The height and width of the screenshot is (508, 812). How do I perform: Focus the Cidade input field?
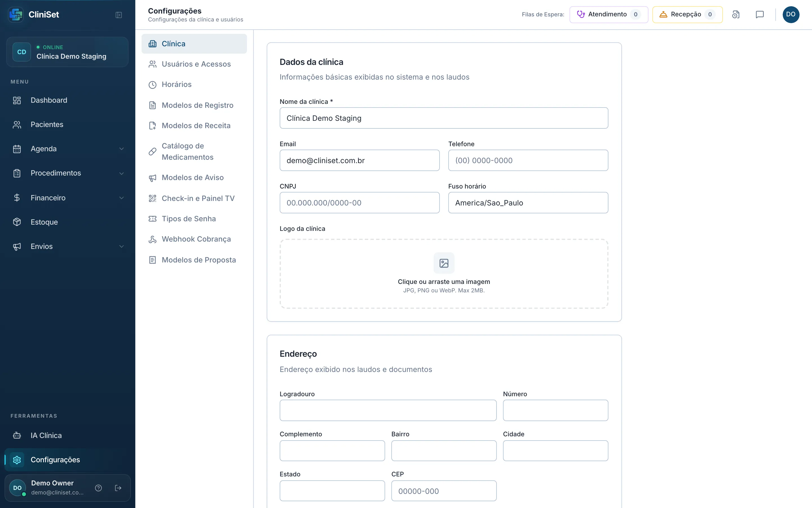(x=555, y=450)
